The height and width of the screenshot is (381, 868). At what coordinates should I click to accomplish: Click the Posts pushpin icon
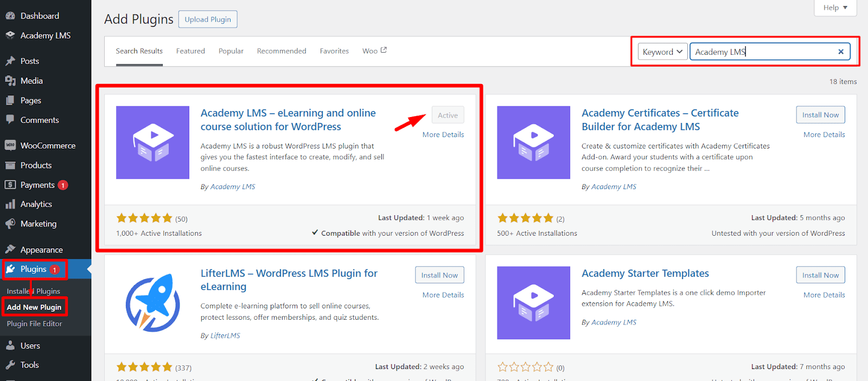pos(10,61)
